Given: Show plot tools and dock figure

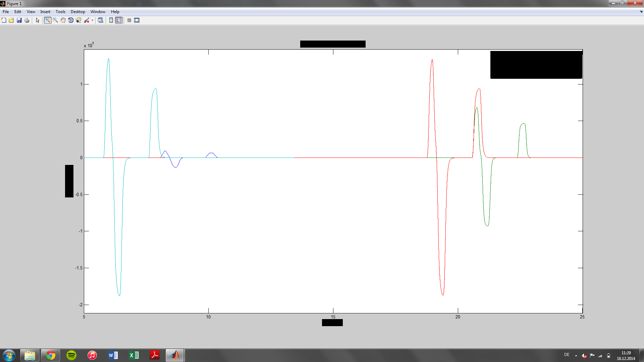Looking at the screenshot, I should (137, 20).
